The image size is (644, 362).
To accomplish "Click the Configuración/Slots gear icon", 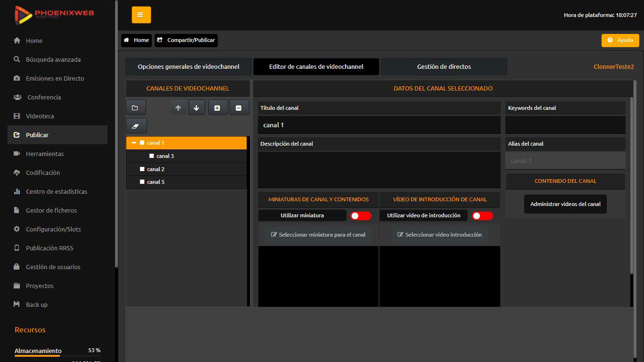I will (17, 229).
